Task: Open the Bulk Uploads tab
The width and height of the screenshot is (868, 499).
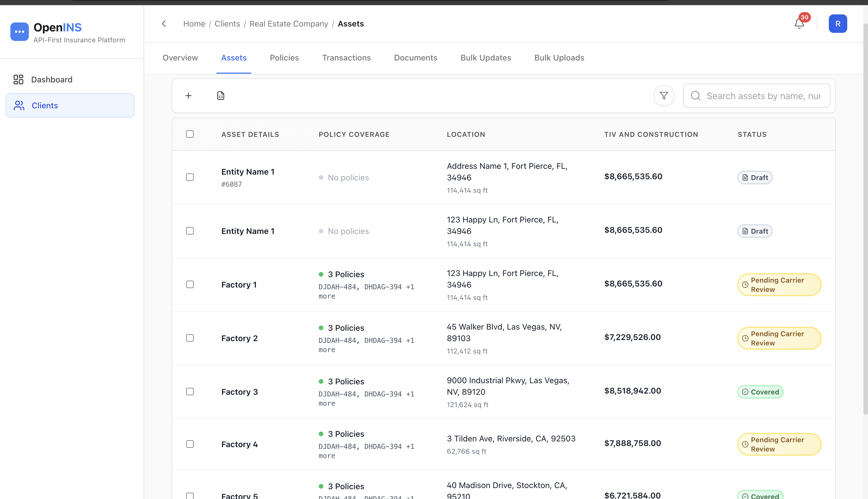Action: 559,58
